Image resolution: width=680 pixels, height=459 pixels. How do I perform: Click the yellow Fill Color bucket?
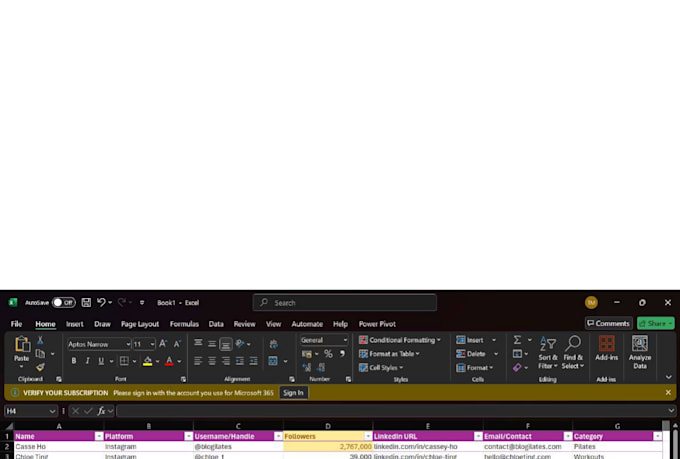147,361
